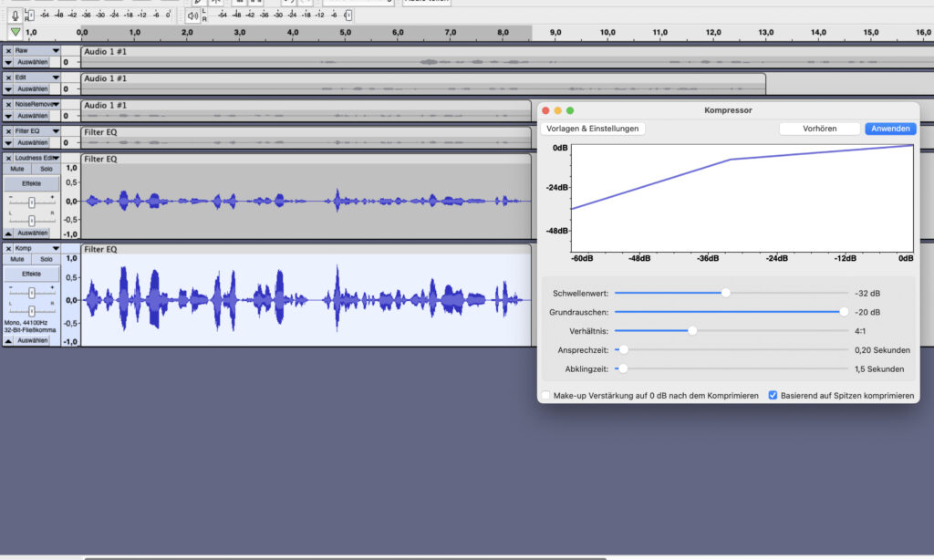This screenshot has width=934, height=560.
Task: Solo the Loudness Edit track
Action: [x=47, y=170]
